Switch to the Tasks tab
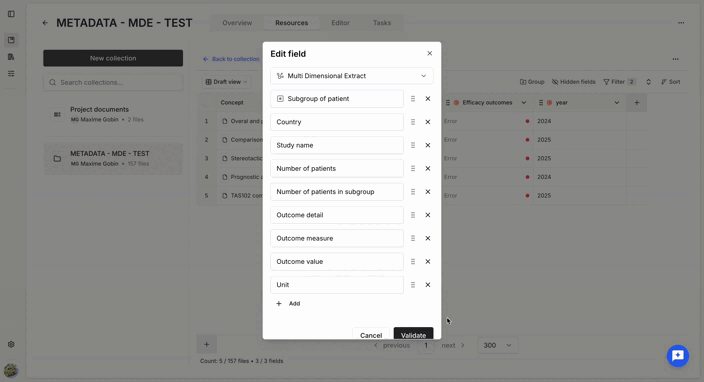Image resolution: width=704 pixels, height=382 pixels. pyautogui.click(x=382, y=23)
